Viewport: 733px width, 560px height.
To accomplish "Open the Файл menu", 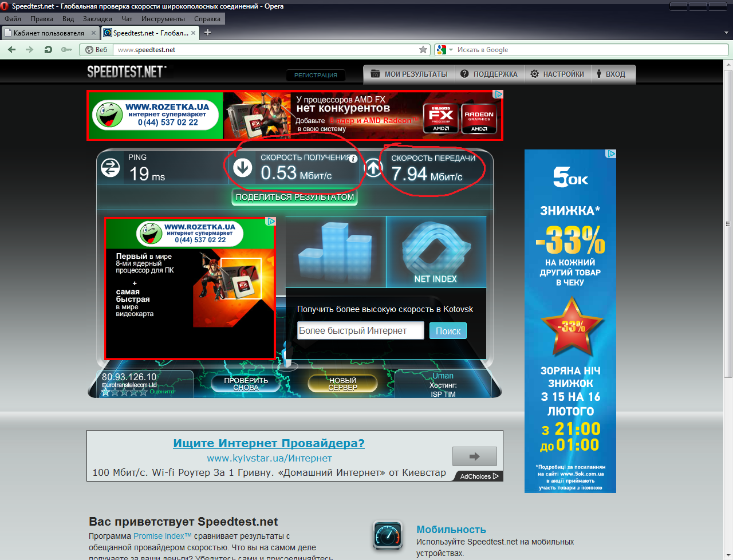I will (x=13, y=19).
